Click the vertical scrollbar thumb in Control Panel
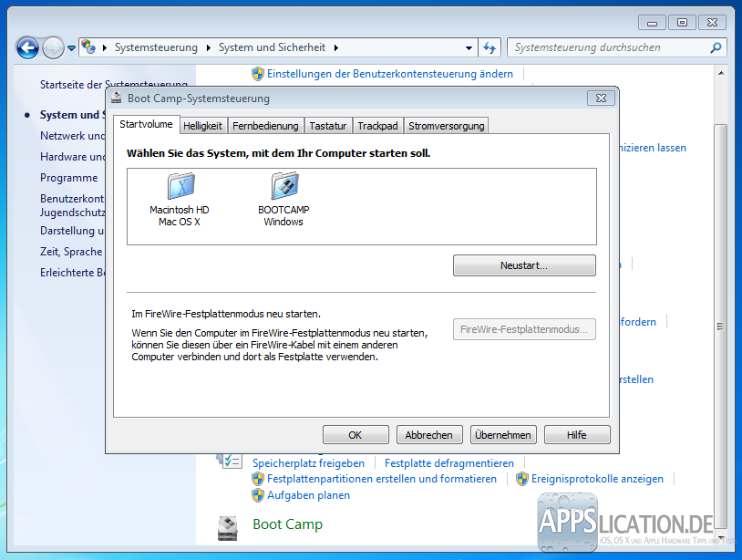Image resolution: width=742 pixels, height=560 pixels. coord(721,327)
